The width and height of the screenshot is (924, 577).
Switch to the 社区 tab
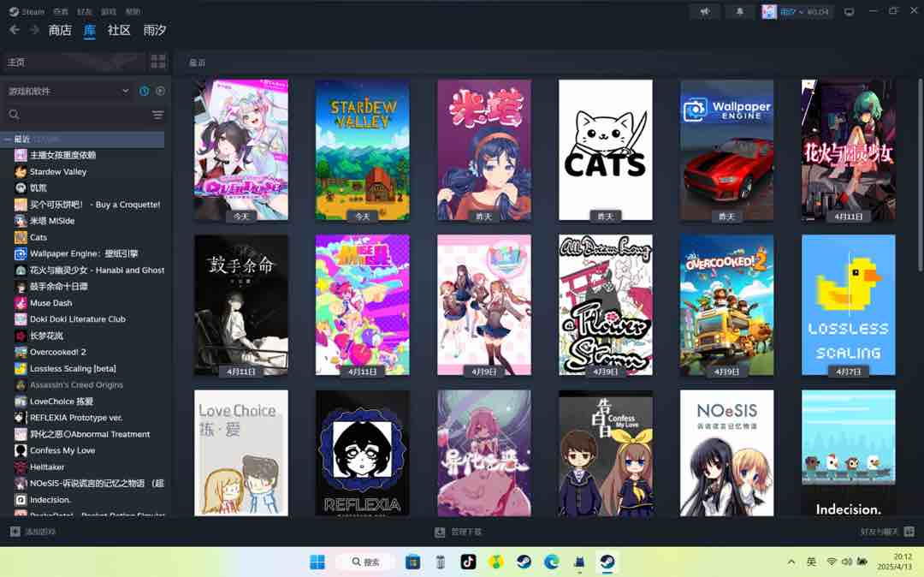coord(118,30)
